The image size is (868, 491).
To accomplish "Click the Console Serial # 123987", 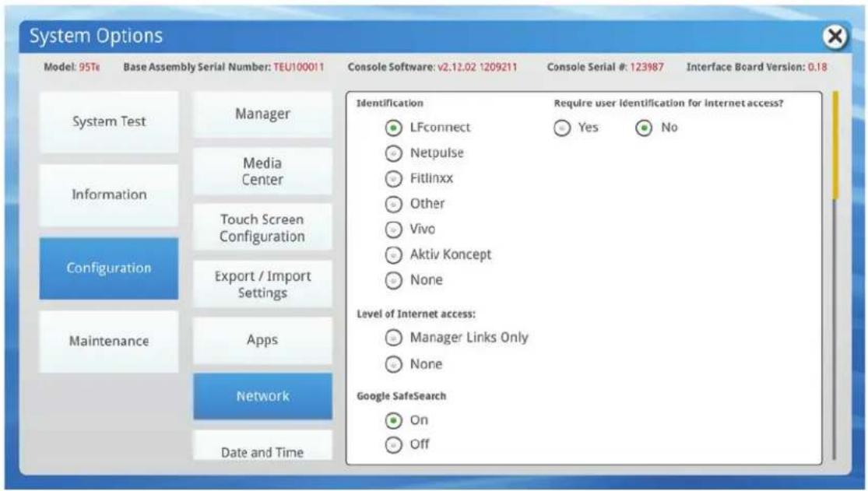I will 647,67.
